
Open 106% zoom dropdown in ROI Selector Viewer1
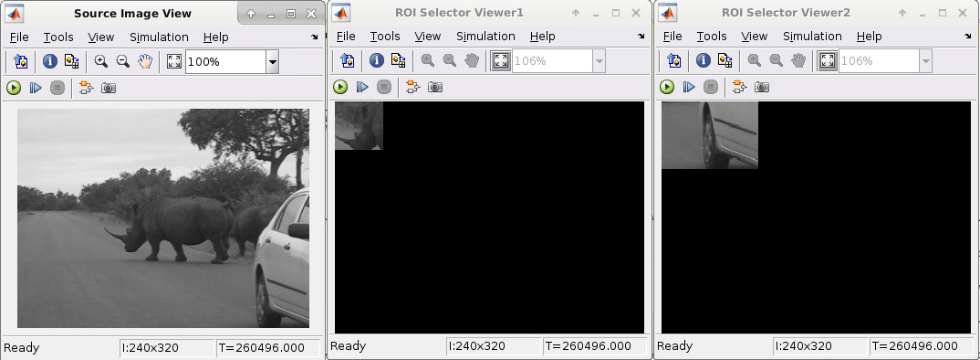[x=599, y=60]
